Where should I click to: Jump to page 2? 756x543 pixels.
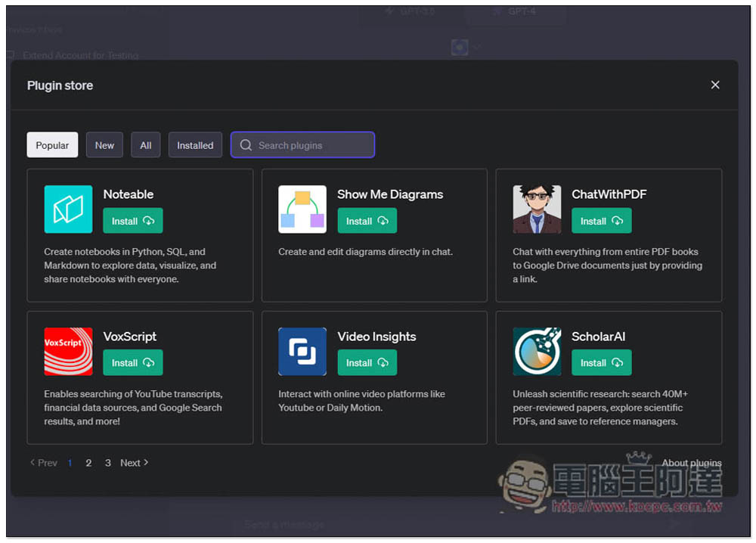(88, 463)
